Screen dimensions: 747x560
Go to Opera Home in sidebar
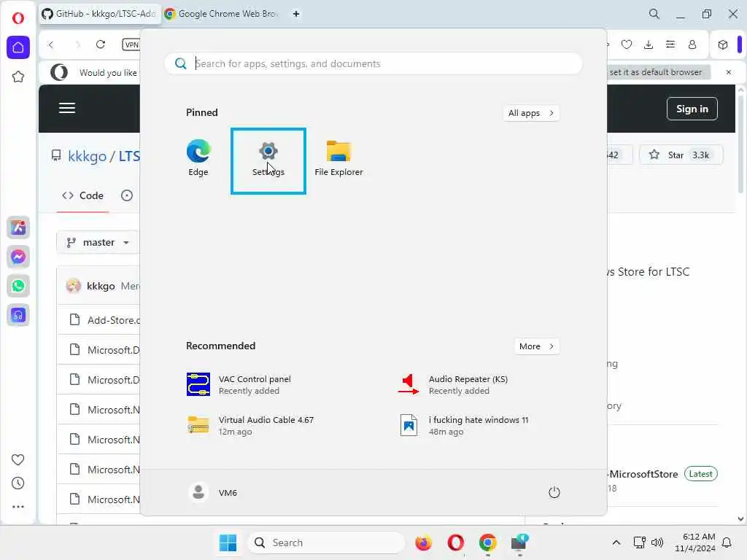pyautogui.click(x=18, y=47)
